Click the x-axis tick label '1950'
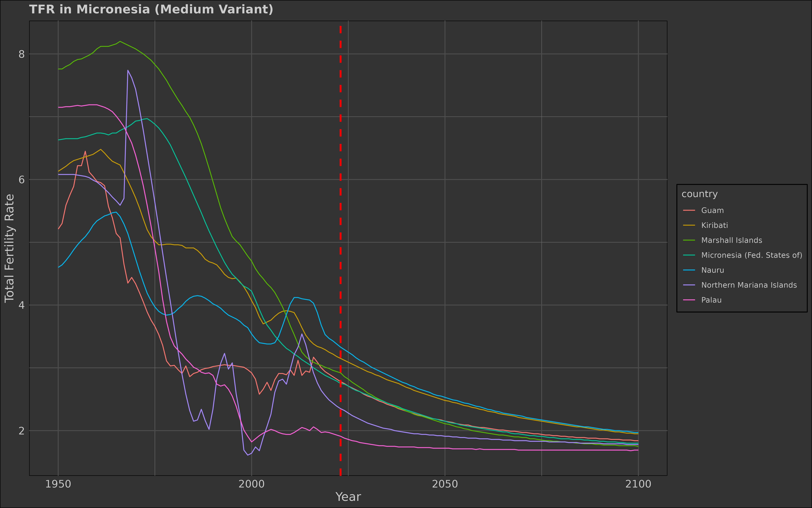Image resolution: width=812 pixels, height=508 pixels. click(x=58, y=484)
